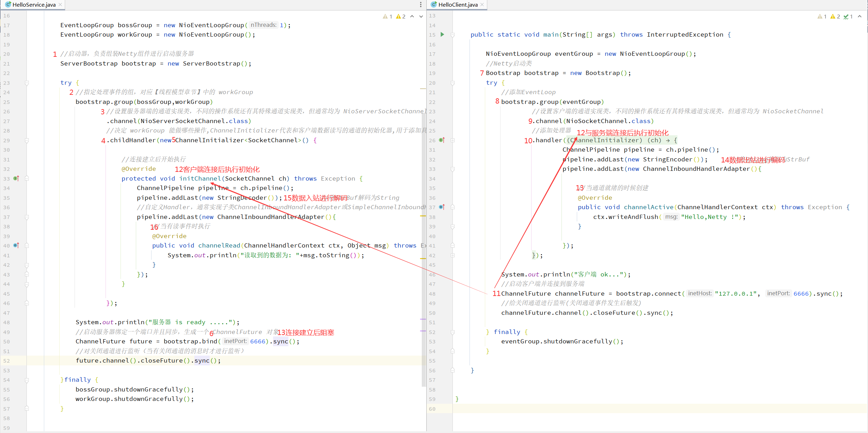868x433 pixels.
Task: Click eventGroup.shutdownGracefully() statement
Action: pos(562,341)
